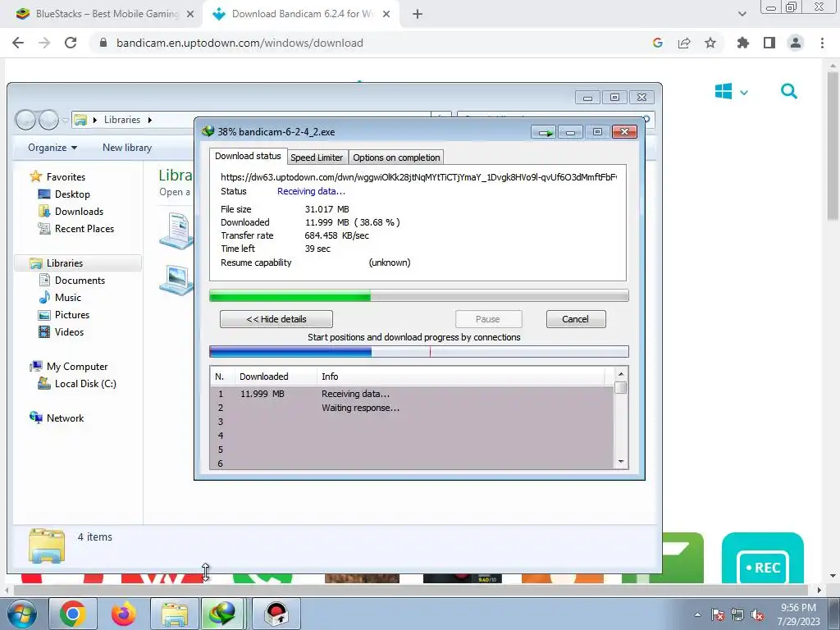This screenshot has width=840, height=630.
Task: Open Music library in Explorer
Action: tap(67, 297)
